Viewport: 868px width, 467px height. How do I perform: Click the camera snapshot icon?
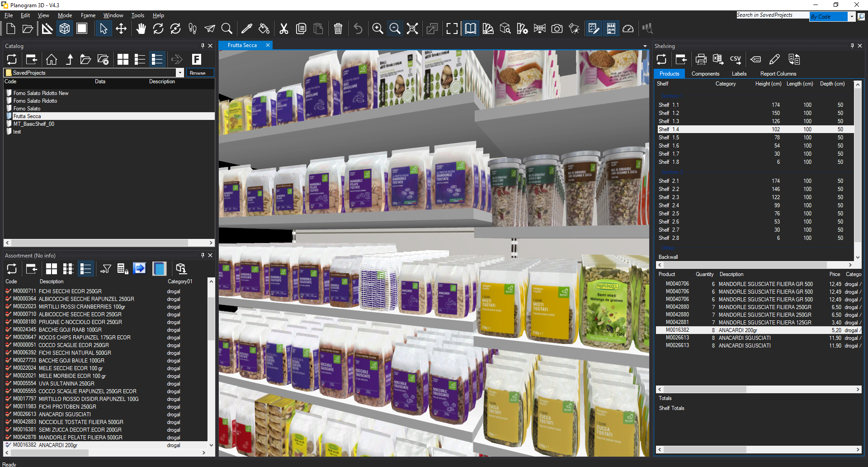click(557, 29)
